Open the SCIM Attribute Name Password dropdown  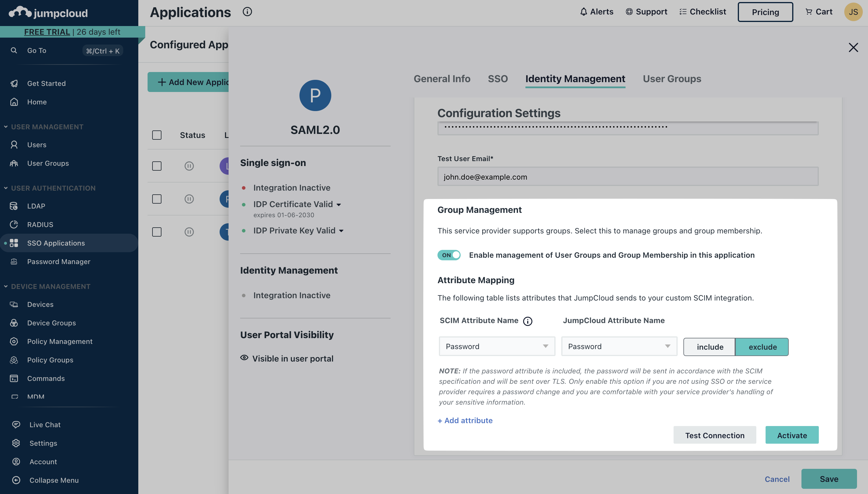pyautogui.click(x=496, y=346)
